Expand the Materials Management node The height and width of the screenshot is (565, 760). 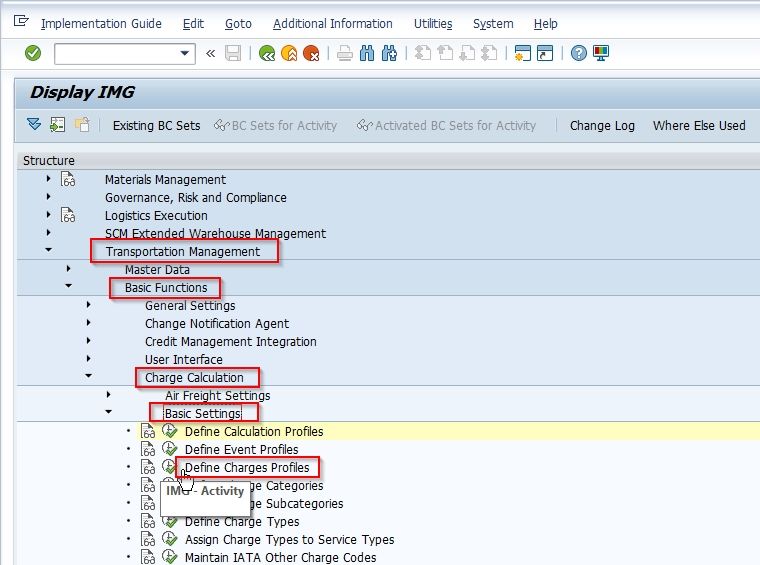48,179
